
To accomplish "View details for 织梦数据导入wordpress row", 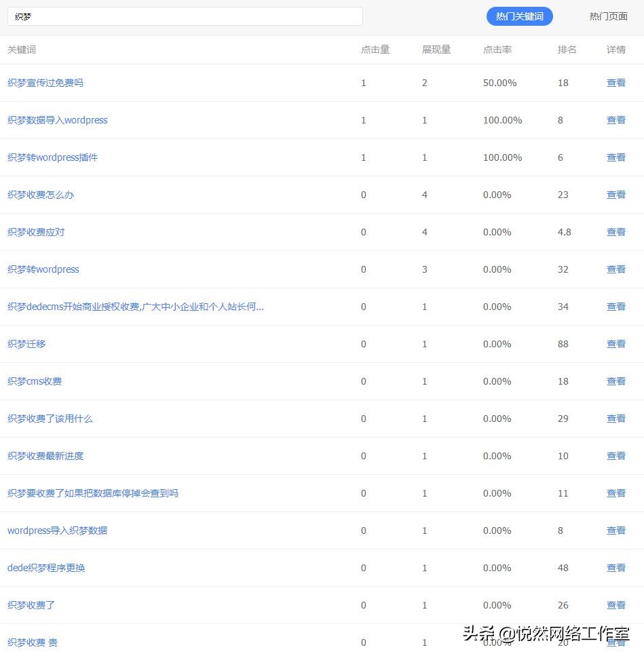I will (x=616, y=120).
